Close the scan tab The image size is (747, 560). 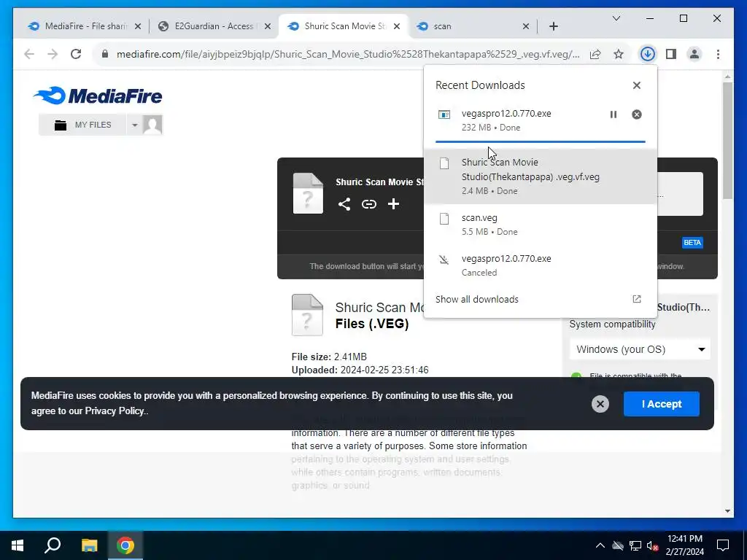click(525, 26)
